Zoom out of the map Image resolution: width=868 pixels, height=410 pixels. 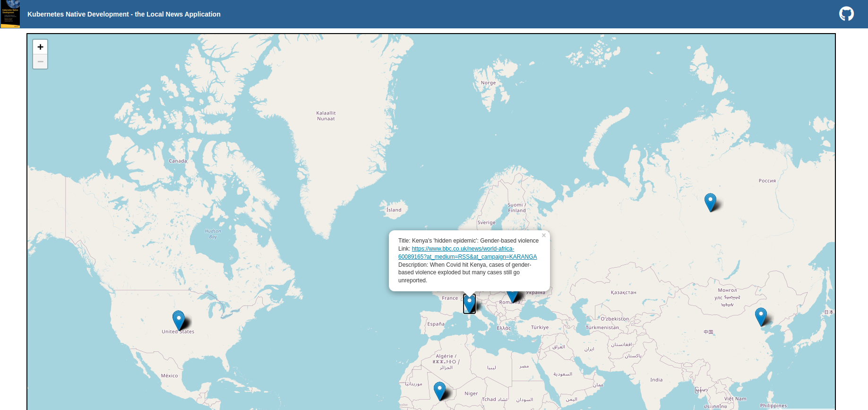pyautogui.click(x=40, y=61)
